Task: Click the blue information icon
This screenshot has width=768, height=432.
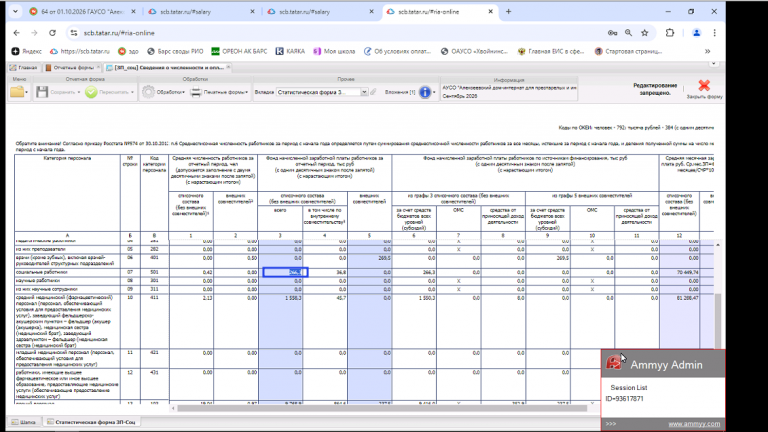Action: [x=425, y=92]
